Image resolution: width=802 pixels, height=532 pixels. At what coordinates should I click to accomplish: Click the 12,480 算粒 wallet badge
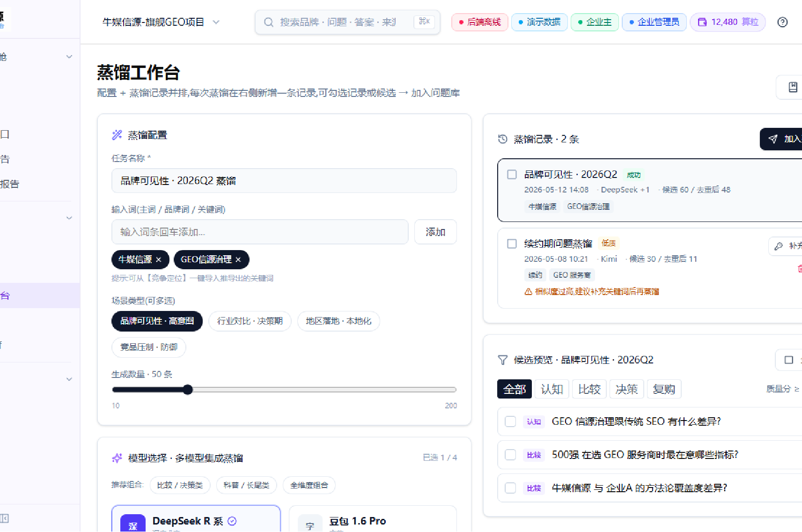pyautogui.click(x=728, y=22)
